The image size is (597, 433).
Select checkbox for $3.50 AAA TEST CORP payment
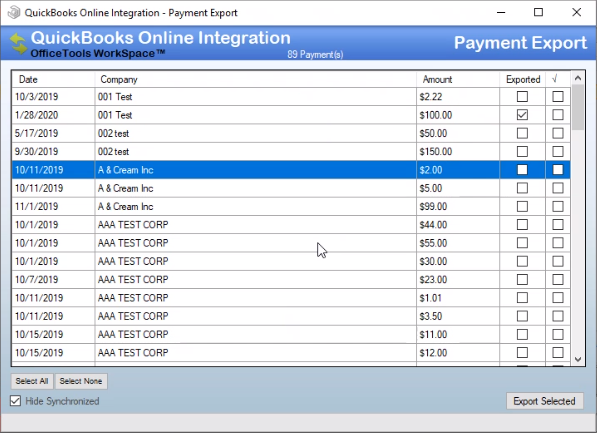pyautogui.click(x=558, y=316)
